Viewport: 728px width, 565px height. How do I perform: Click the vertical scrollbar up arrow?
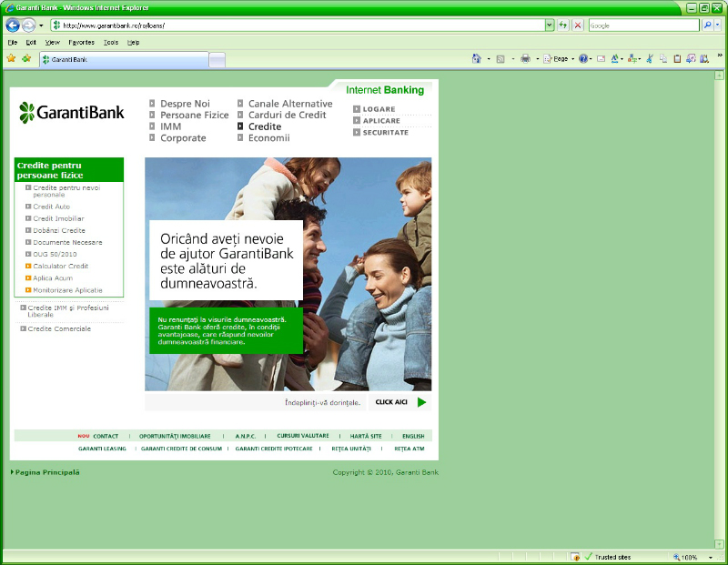[719, 76]
